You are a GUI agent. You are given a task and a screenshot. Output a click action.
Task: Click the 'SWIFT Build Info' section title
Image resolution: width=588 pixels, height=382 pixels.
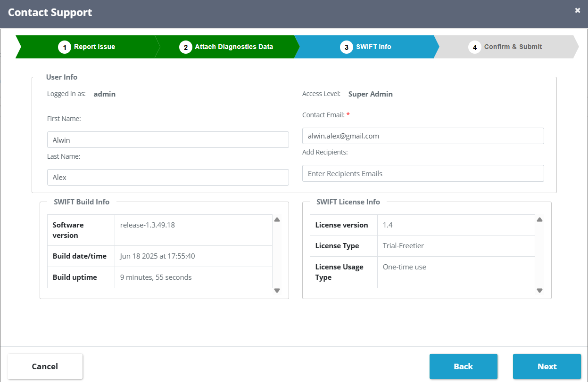pyautogui.click(x=82, y=202)
